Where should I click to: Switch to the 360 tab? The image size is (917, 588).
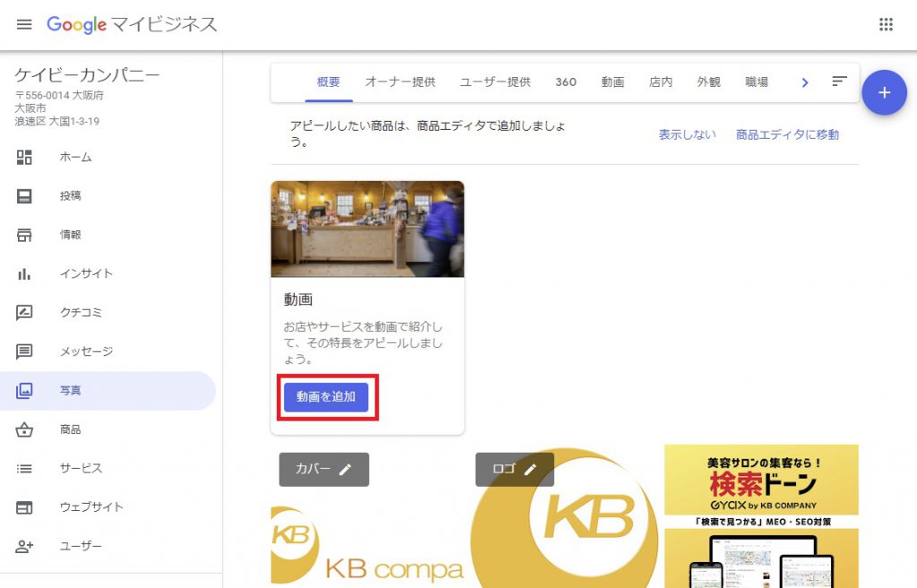pyautogui.click(x=566, y=82)
